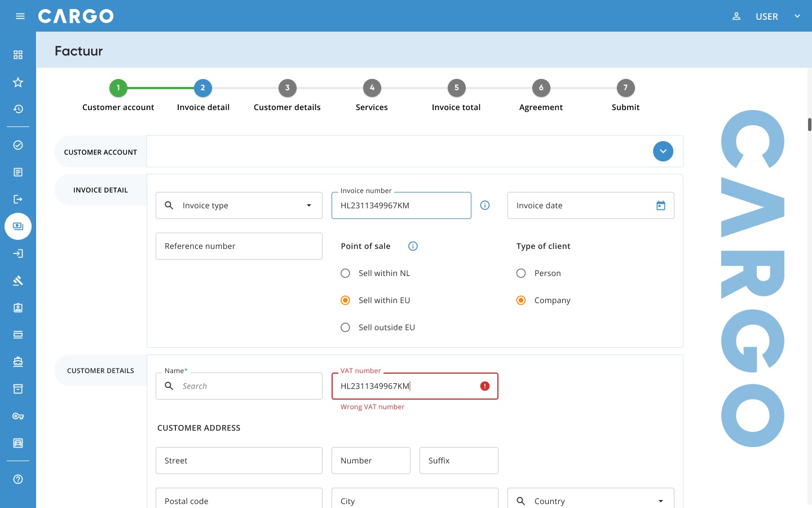The width and height of the screenshot is (812, 508).
Task: Click the key icon in sidebar
Action: pos(18,416)
